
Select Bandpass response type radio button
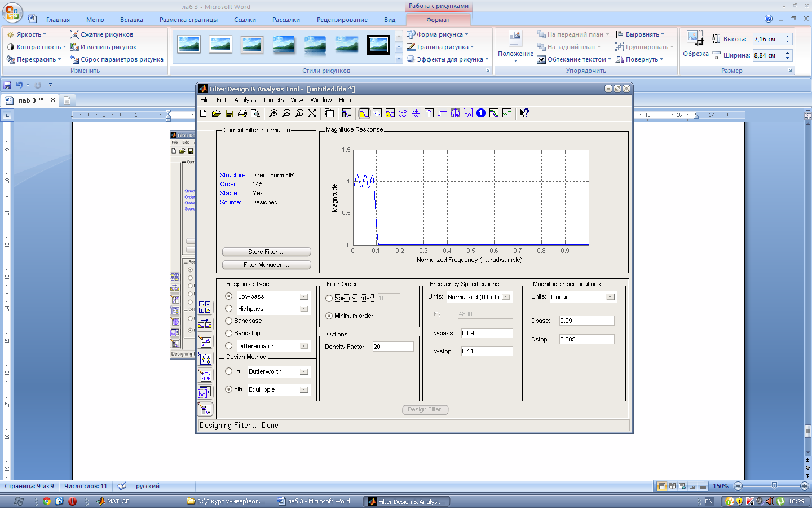pyautogui.click(x=229, y=321)
